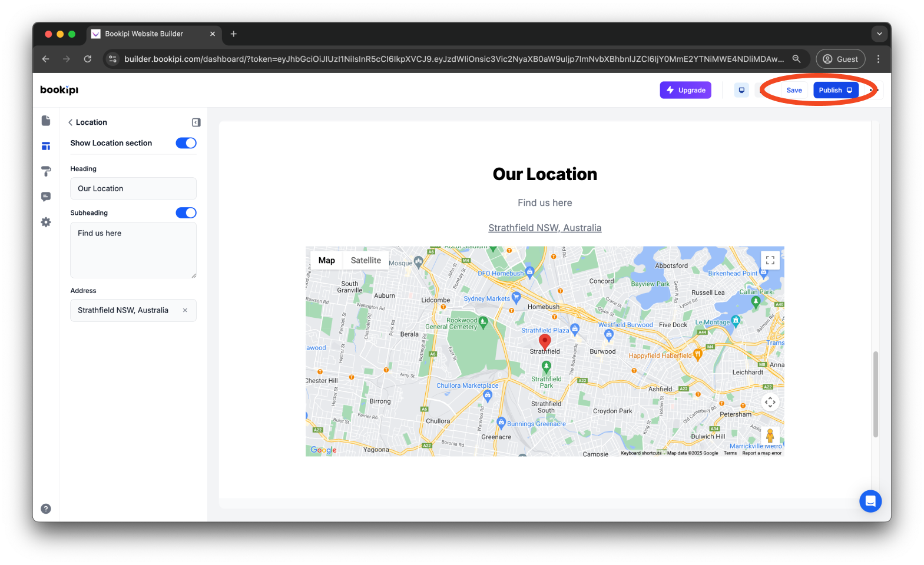Click the Happyfield Haberfield restaurant marker
This screenshot has width=924, height=565.
click(x=698, y=354)
